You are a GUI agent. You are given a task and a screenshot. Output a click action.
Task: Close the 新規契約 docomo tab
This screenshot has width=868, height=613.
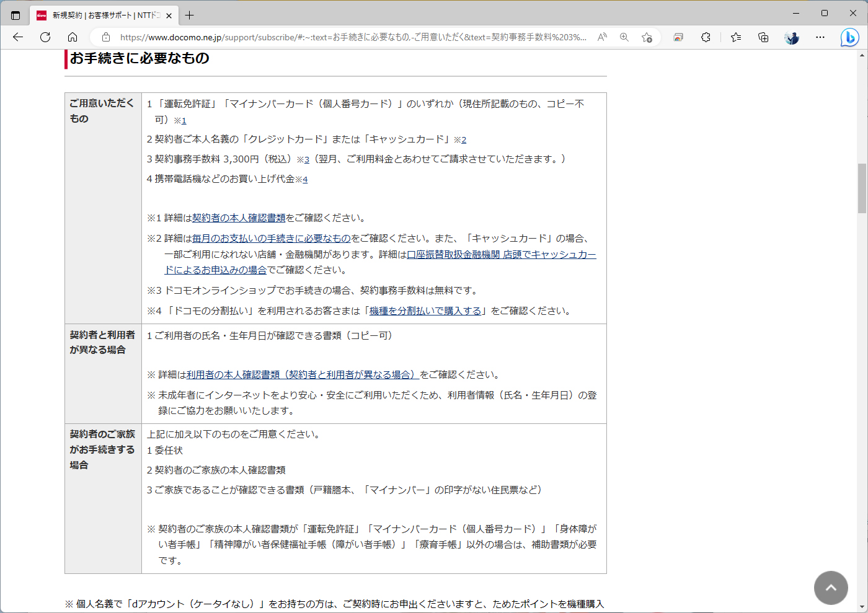[x=169, y=15]
